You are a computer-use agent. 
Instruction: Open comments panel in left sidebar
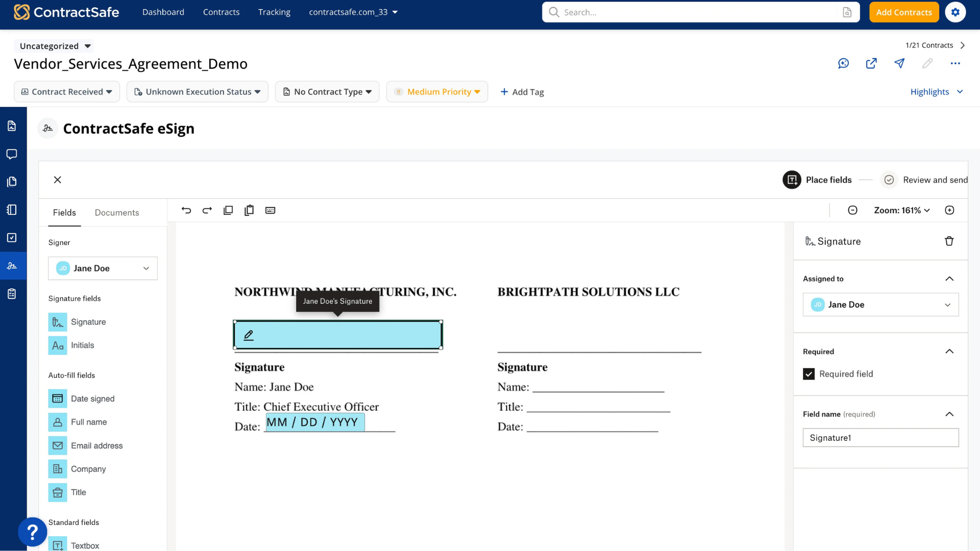(12, 154)
